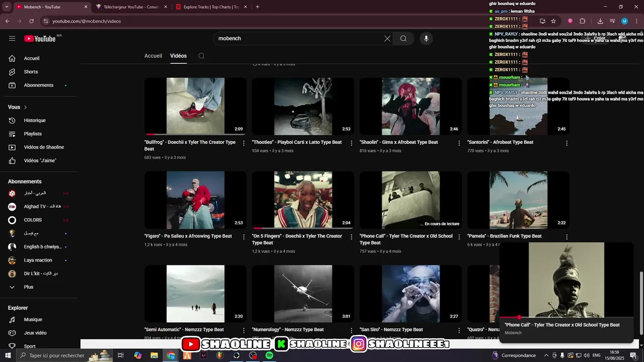Show hidden system tray icons chevron

[x=546, y=355]
